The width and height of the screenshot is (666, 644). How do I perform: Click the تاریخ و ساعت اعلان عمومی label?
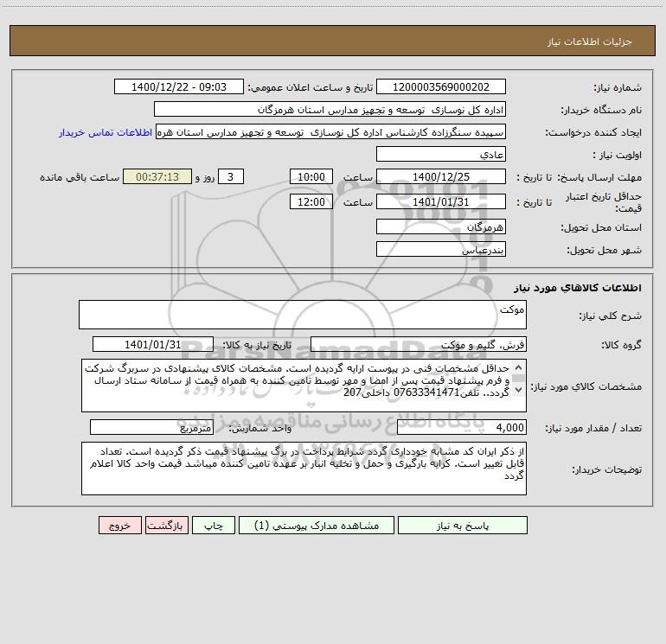coord(310,87)
